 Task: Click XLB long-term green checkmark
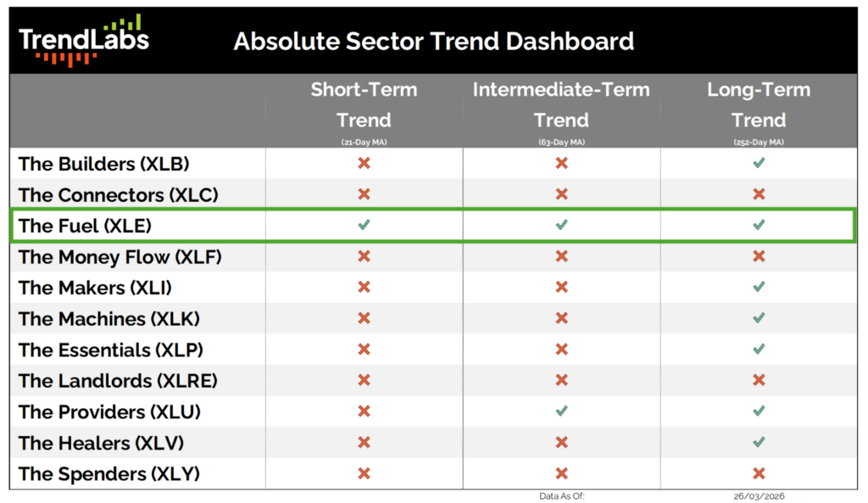759,163
